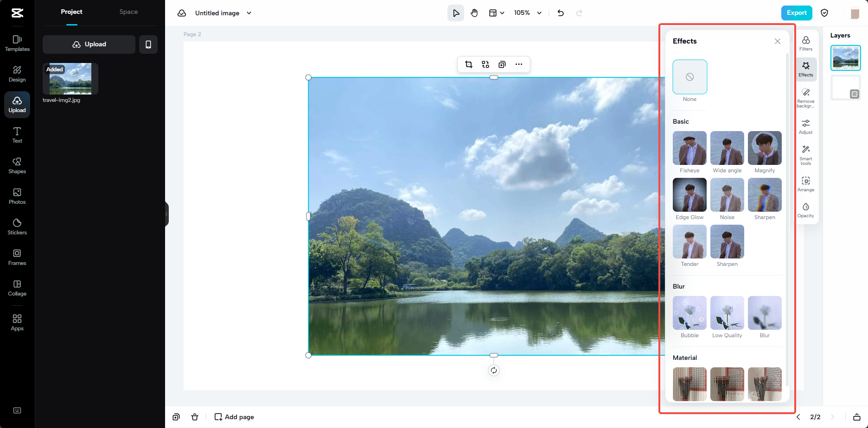The width and height of the screenshot is (868, 428).
Task: Open the Apps panel
Action: (17, 323)
